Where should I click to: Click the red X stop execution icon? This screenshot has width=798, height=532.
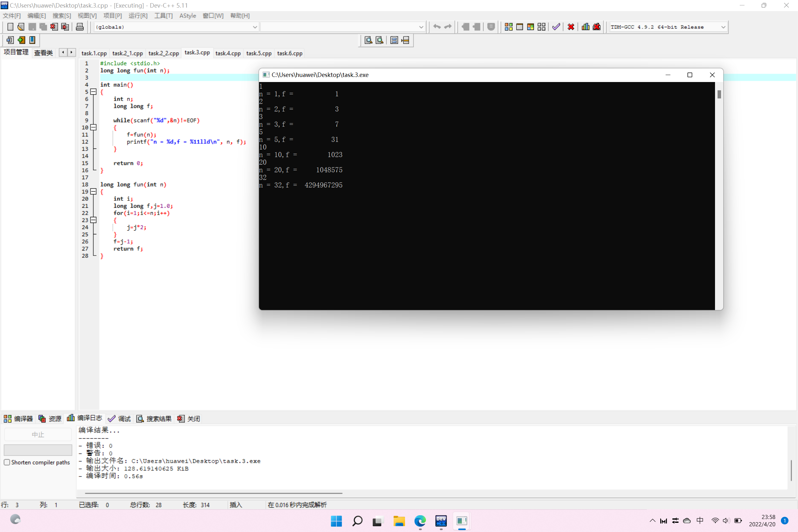tap(571, 27)
